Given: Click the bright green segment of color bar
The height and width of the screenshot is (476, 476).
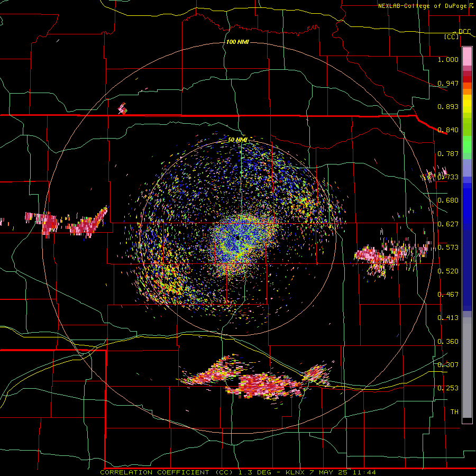Looking at the screenshot, I should point(467,144).
